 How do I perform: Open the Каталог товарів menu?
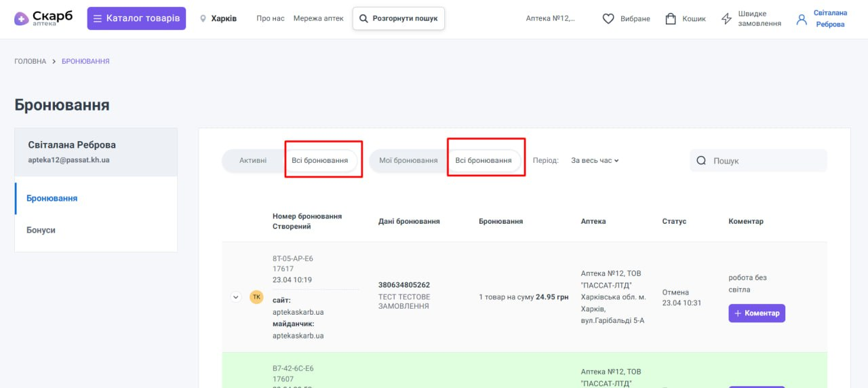(x=136, y=18)
